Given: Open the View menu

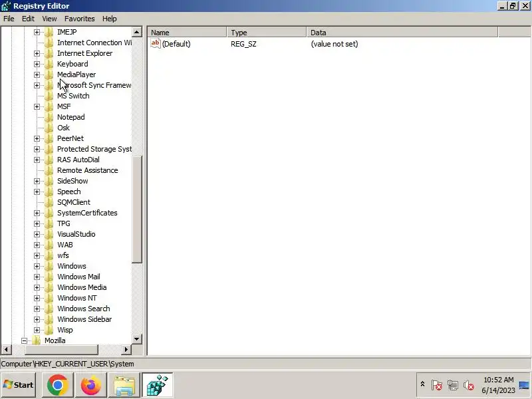Looking at the screenshot, I should (x=49, y=19).
